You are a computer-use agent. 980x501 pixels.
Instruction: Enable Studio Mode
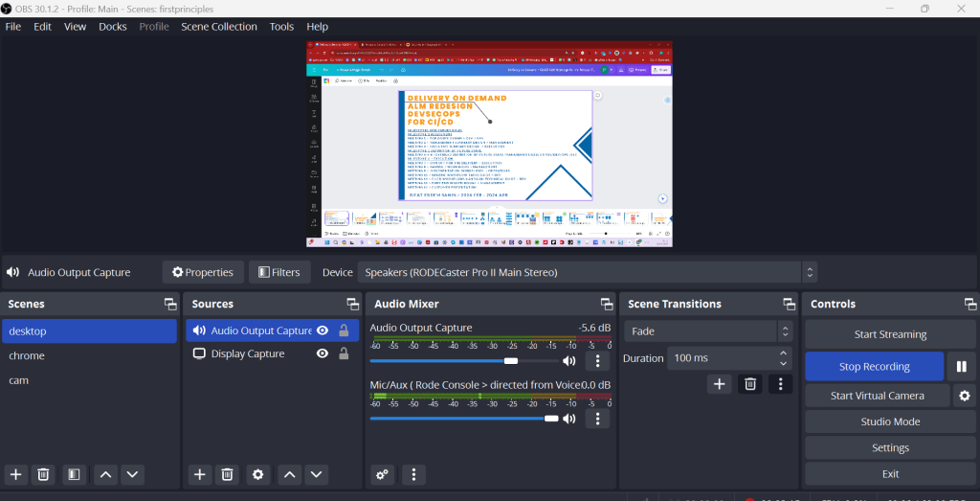[890, 421]
